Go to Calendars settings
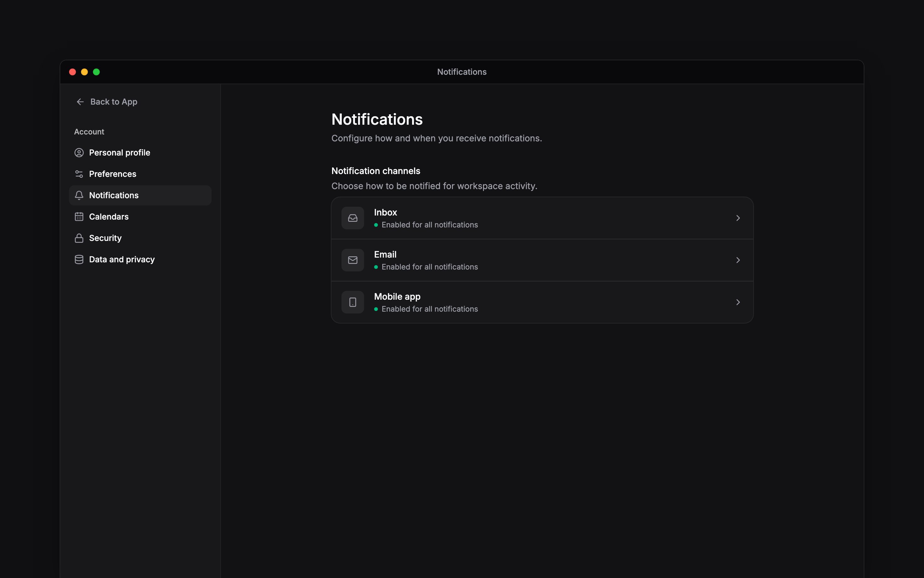The height and width of the screenshot is (578, 924). pyautogui.click(x=140, y=217)
